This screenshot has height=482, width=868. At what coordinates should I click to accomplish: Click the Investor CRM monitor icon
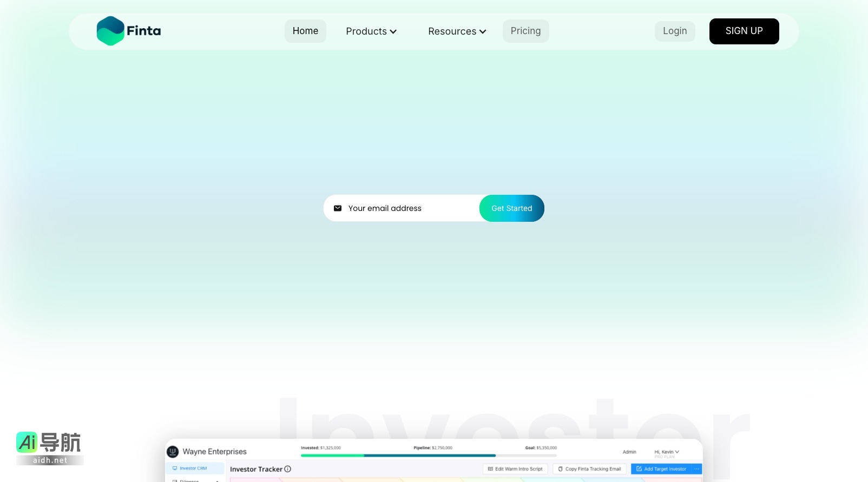(x=175, y=468)
